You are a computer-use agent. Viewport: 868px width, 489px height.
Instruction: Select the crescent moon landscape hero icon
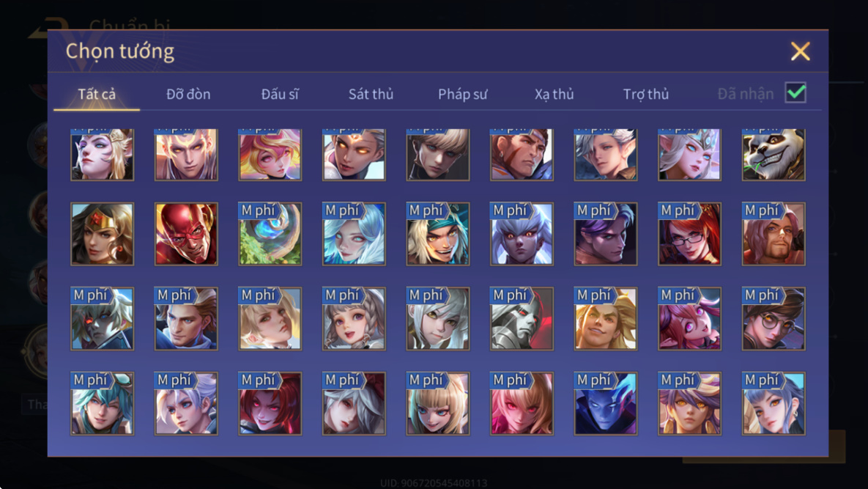tap(270, 234)
